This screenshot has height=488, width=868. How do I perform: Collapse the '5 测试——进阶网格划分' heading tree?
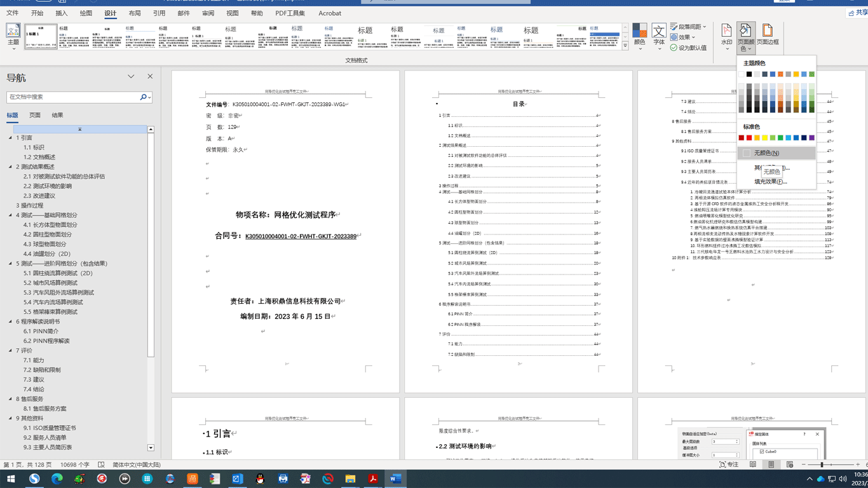tap(10, 264)
